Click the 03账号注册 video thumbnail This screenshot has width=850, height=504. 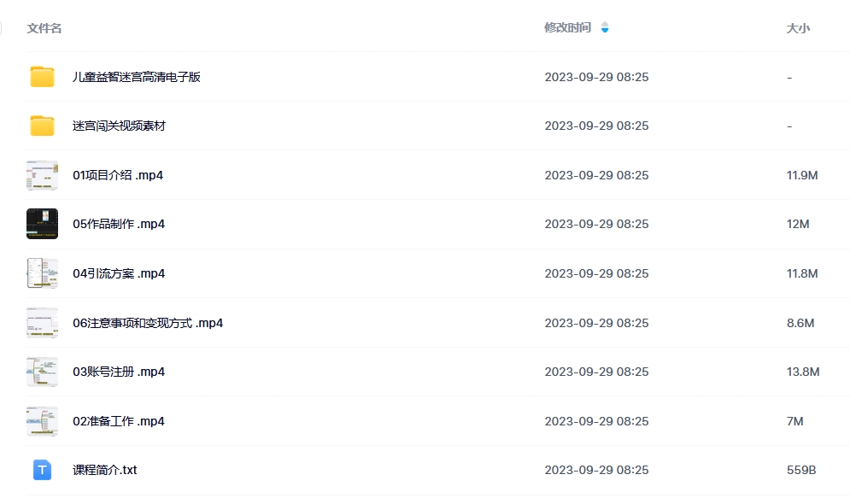[42, 372]
